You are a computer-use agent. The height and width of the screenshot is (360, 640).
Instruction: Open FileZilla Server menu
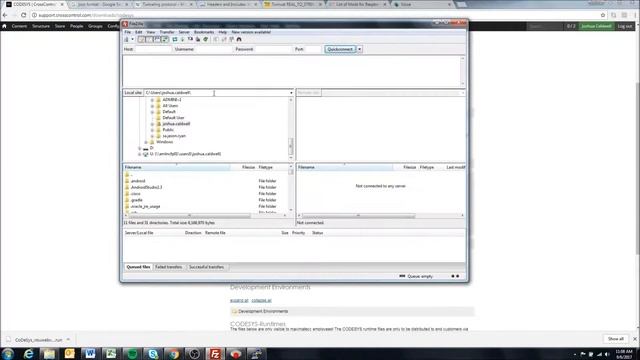click(x=184, y=32)
